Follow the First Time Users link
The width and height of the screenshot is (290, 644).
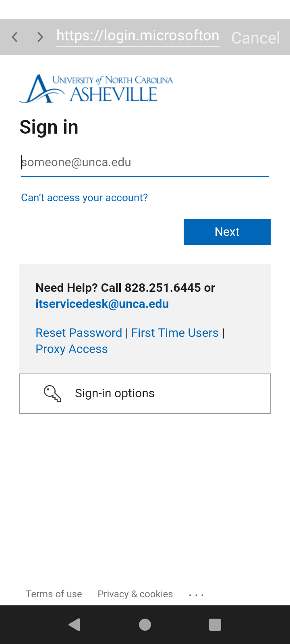(175, 333)
